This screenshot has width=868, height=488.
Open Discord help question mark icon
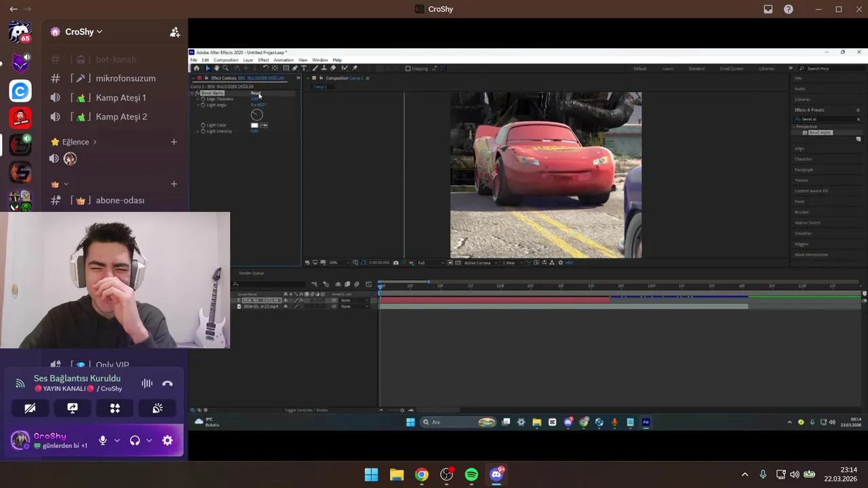click(789, 9)
